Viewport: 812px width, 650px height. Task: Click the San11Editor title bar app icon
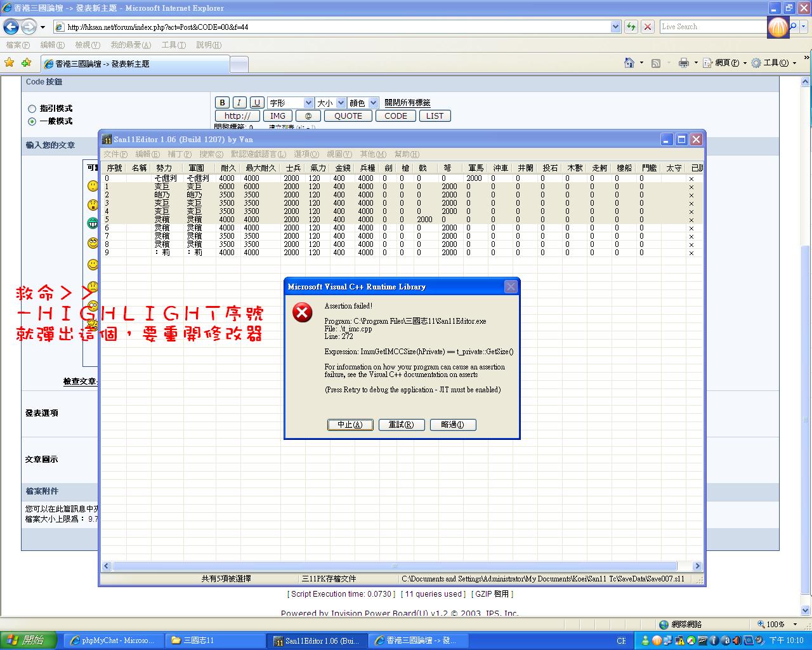point(107,140)
